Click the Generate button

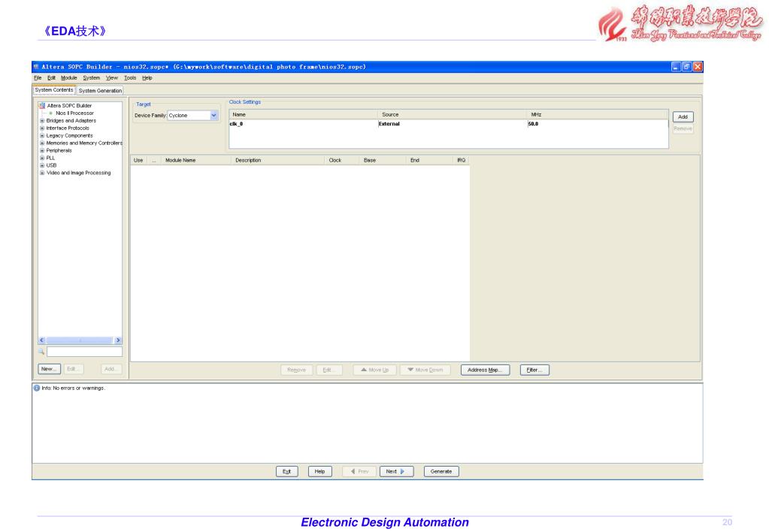pyautogui.click(x=441, y=472)
